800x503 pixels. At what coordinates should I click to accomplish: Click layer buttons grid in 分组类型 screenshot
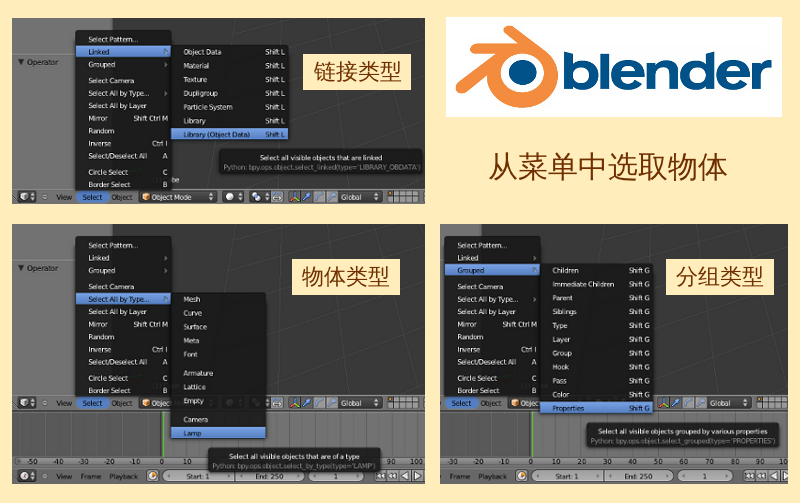click(x=772, y=403)
